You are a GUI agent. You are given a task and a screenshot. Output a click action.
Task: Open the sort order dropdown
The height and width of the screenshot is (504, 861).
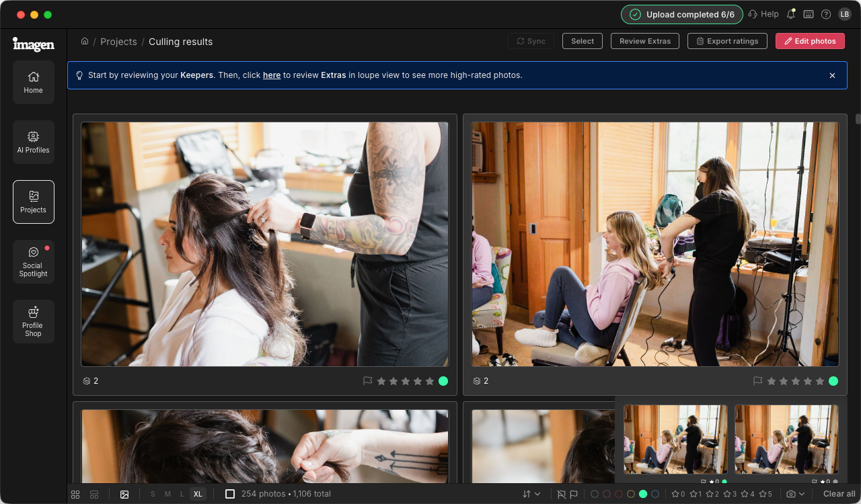[531, 494]
